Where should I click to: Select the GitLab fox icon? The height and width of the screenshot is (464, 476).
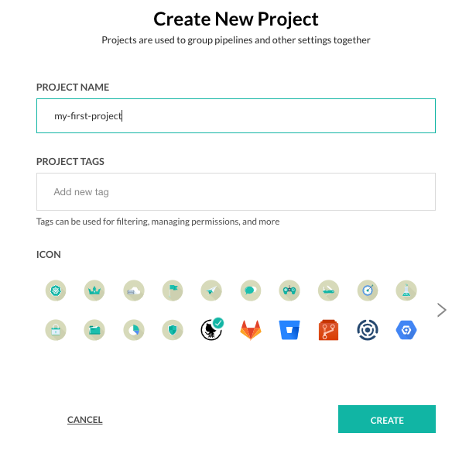250,330
